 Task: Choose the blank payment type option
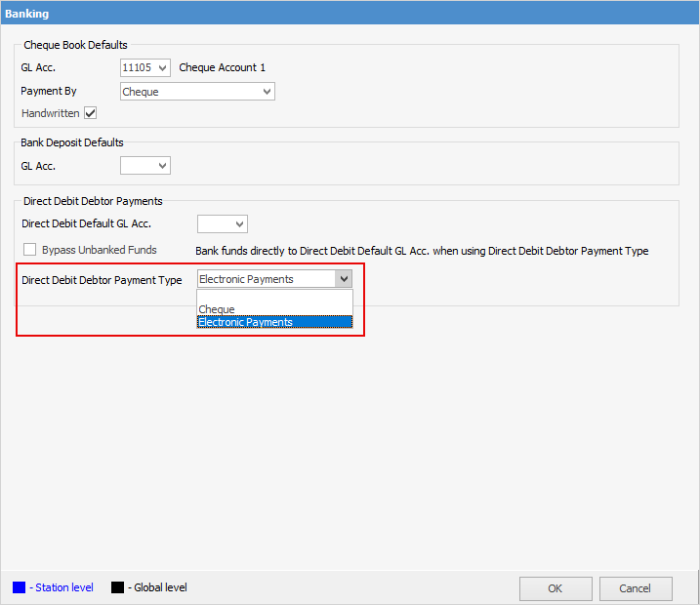tap(274, 297)
